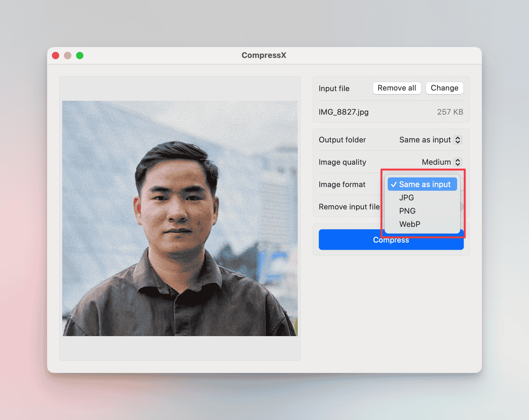The image size is (529, 420).
Task: Click the red close window button
Action: click(56, 56)
